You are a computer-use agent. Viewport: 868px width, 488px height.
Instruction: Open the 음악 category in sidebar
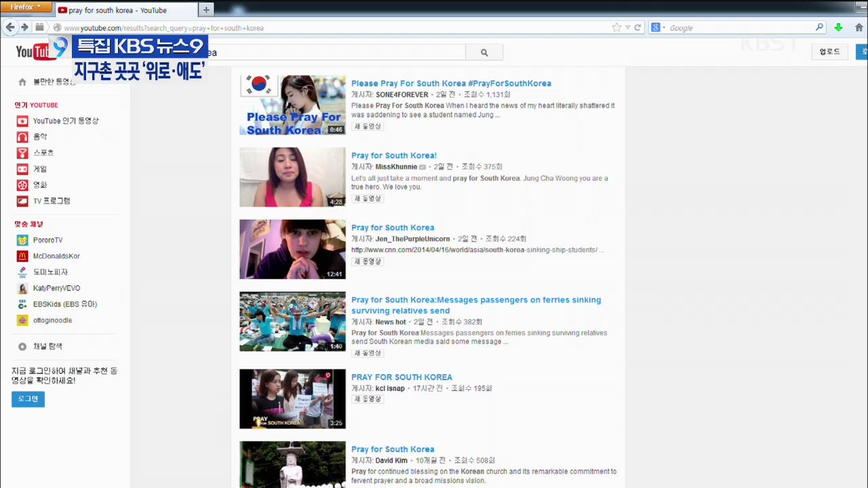pyautogui.click(x=40, y=137)
